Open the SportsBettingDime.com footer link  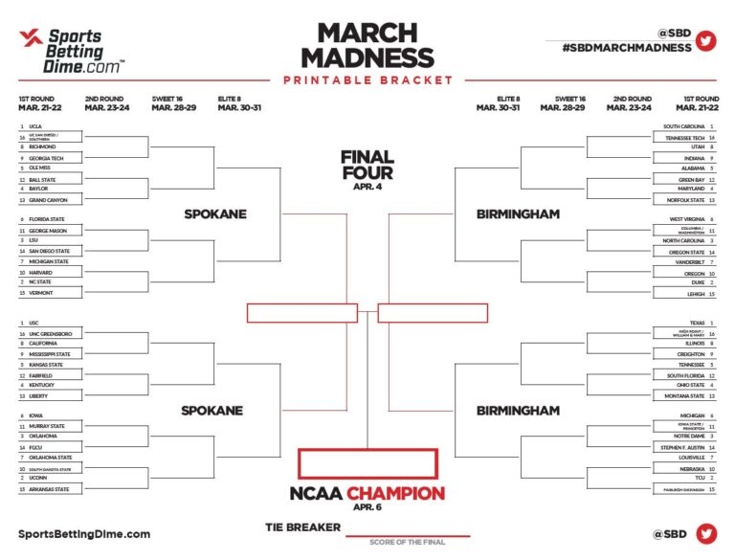(84, 534)
